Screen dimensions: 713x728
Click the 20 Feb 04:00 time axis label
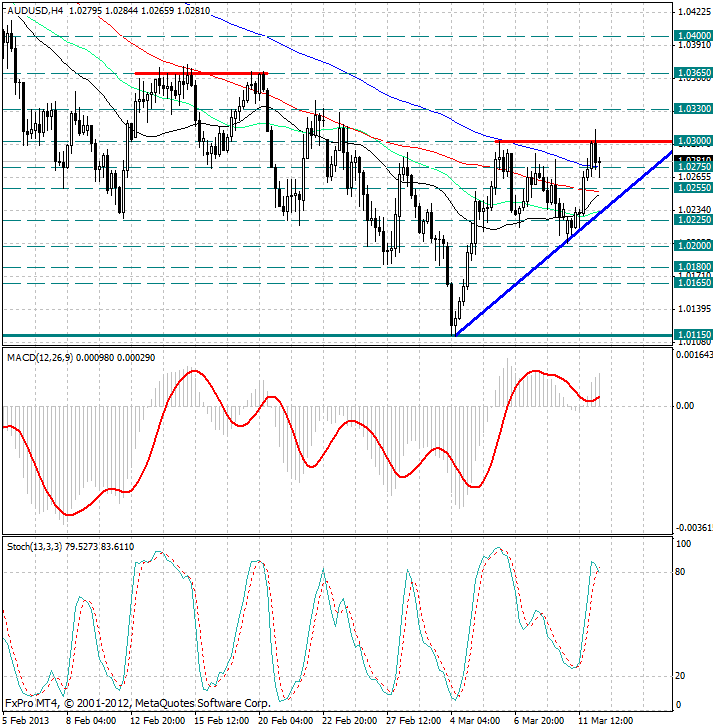(285, 721)
